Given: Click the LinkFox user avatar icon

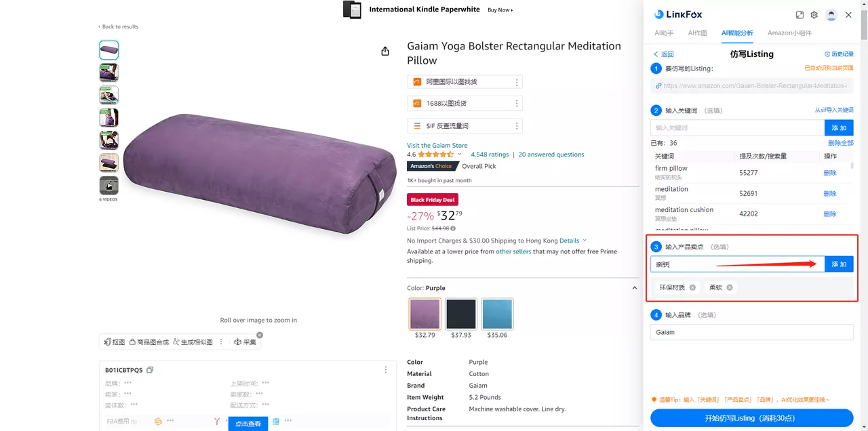Looking at the screenshot, I should coord(831,15).
